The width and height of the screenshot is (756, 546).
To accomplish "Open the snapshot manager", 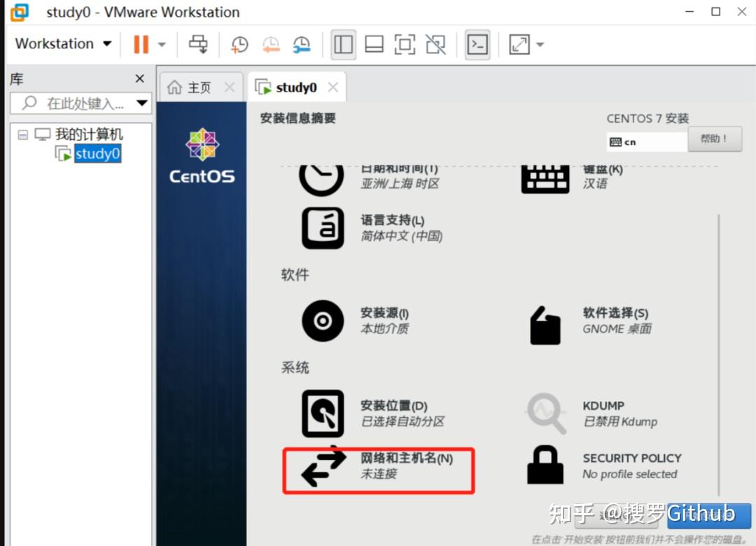I will [x=302, y=44].
